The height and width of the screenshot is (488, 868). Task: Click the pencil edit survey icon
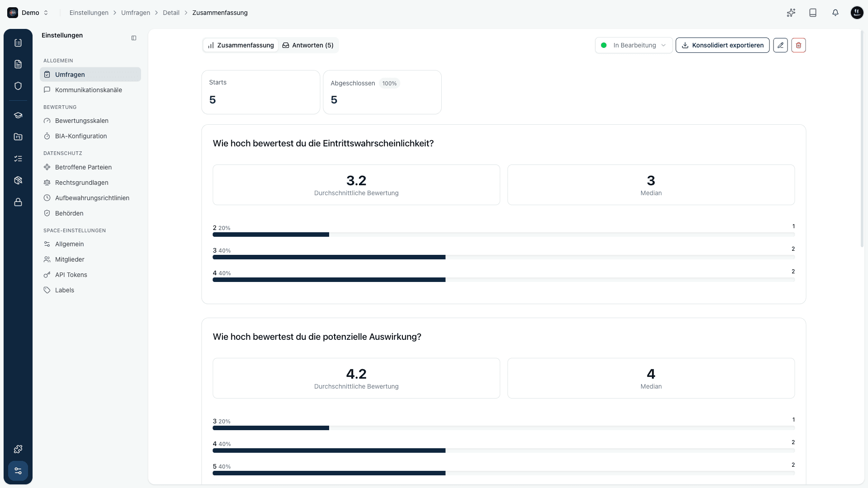(x=780, y=45)
